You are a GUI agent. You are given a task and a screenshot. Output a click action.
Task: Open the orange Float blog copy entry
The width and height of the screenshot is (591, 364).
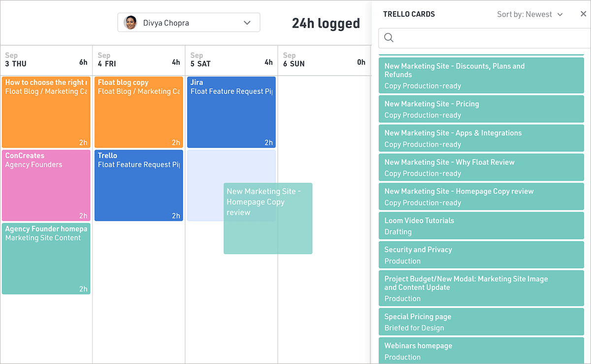[138, 112]
